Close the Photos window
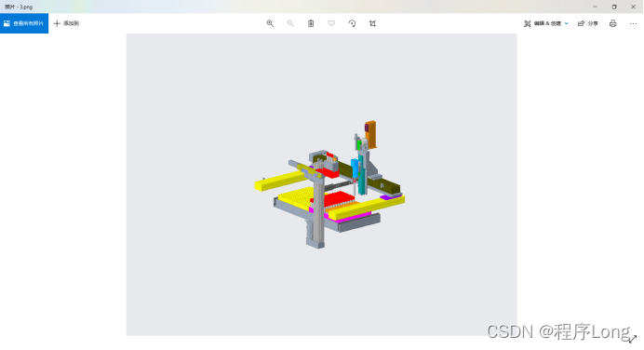 (x=634, y=7)
